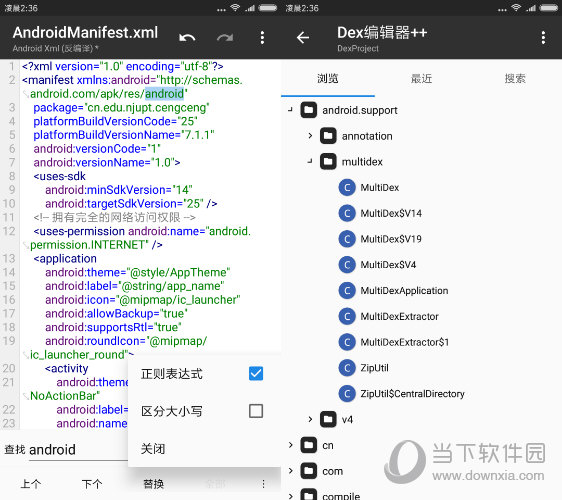Click the XML comment on line 11
The width and height of the screenshot is (562, 500).
pos(115,217)
